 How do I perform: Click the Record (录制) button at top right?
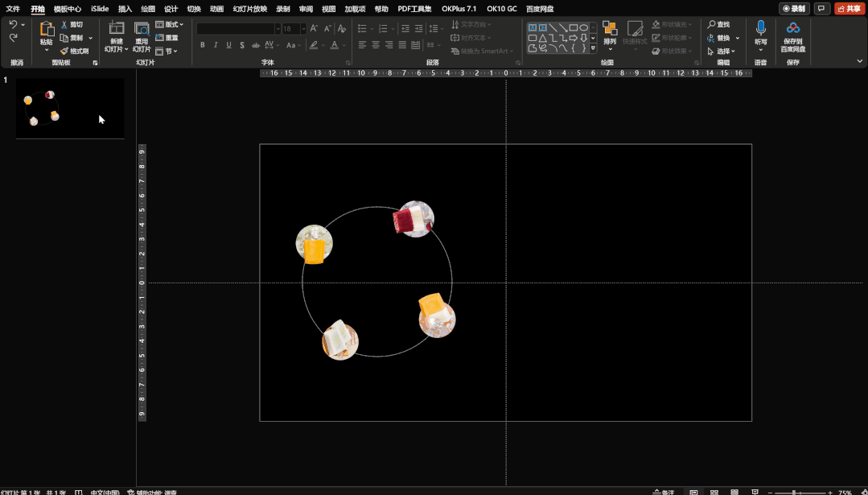tap(794, 9)
